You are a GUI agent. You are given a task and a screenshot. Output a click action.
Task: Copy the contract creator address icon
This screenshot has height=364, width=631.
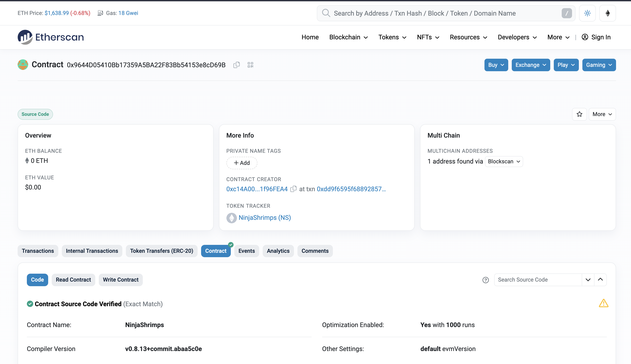[293, 189]
